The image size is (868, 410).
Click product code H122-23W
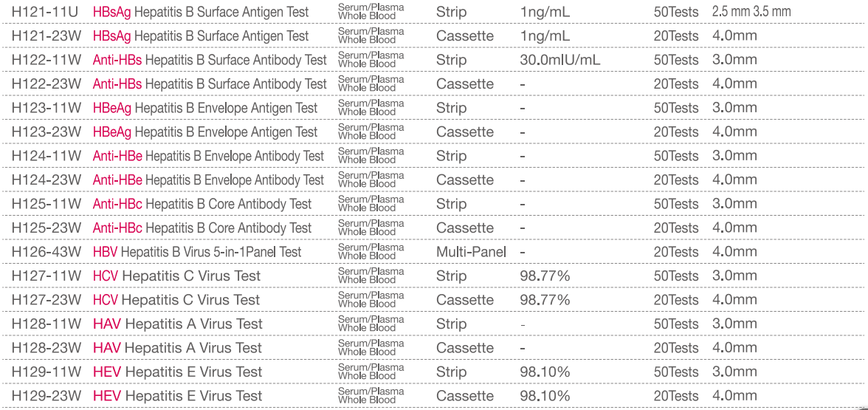(46, 84)
